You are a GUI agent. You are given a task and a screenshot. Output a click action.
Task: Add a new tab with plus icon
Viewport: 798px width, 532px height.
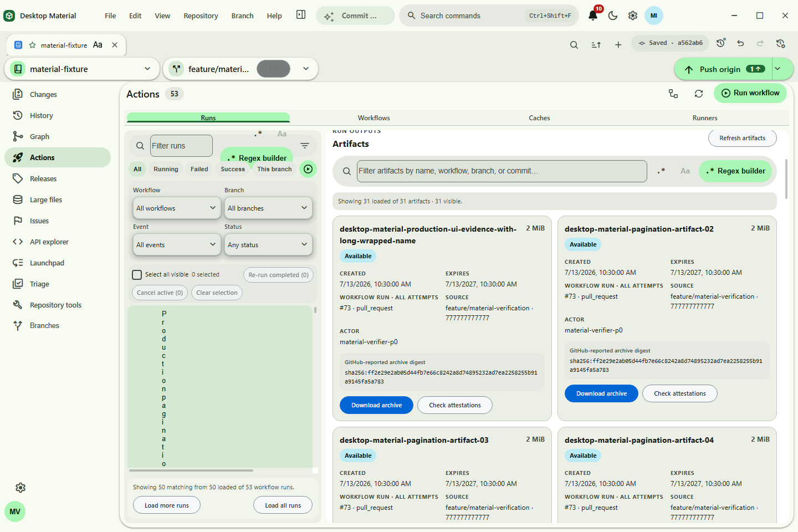pos(618,45)
